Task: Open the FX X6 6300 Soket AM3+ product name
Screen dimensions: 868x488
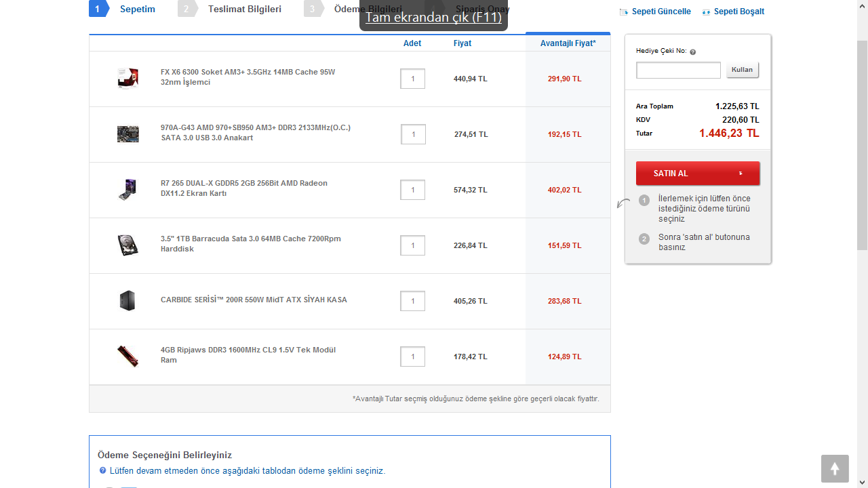Action: 248,77
